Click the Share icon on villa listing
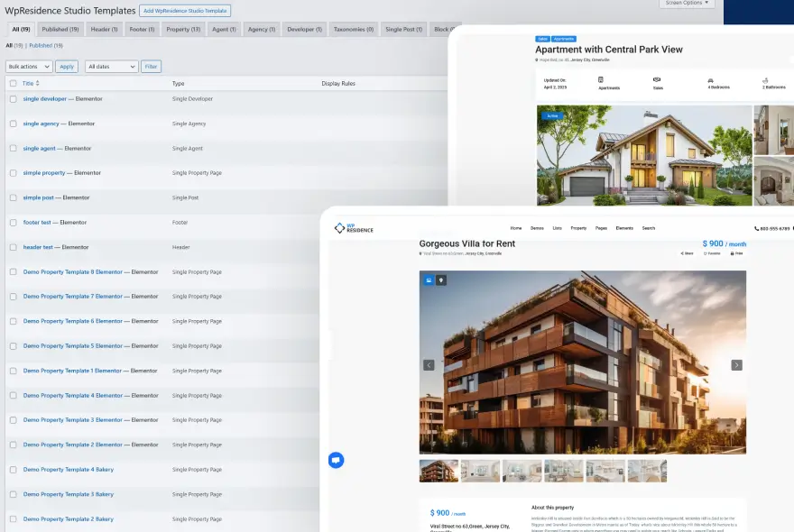 coord(682,253)
